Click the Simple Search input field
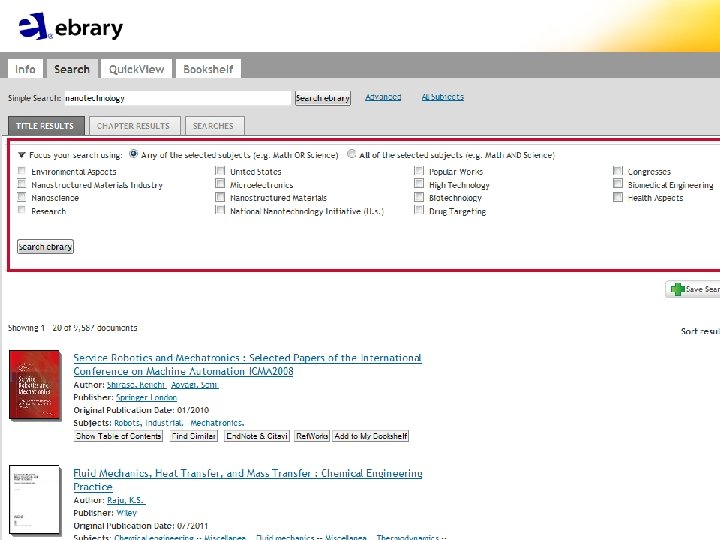 pyautogui.click(x=178, y=98)
